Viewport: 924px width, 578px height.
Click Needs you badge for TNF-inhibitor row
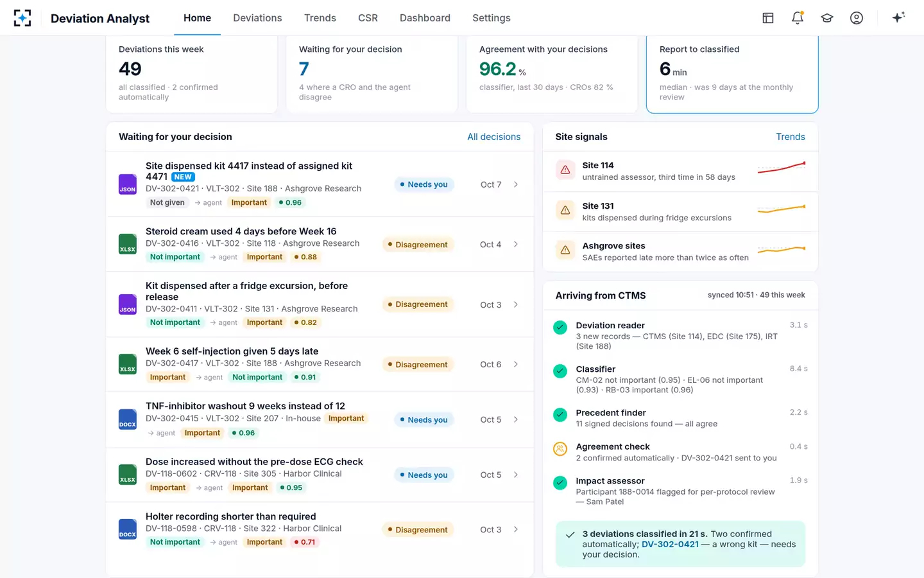[x=424, y=419]
